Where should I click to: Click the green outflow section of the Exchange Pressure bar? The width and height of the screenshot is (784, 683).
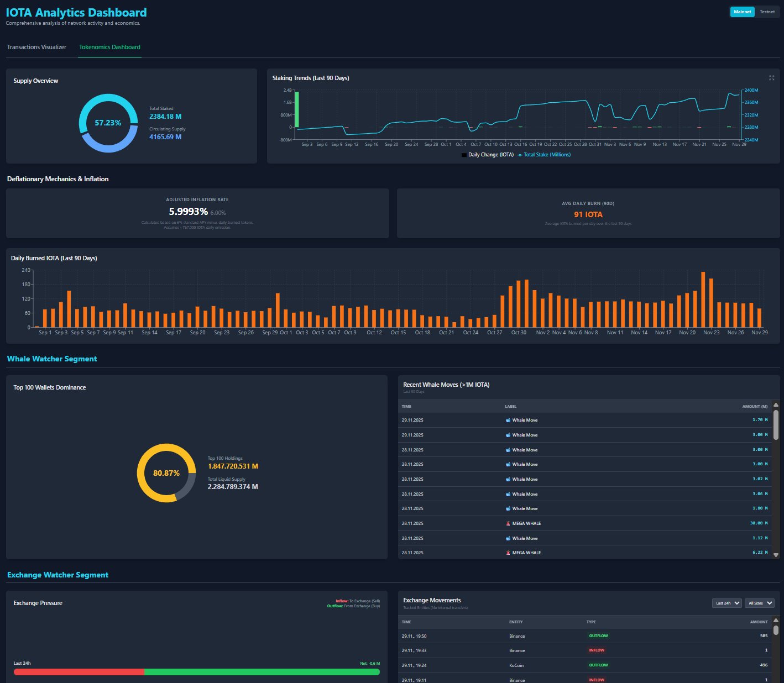pyautogui.click(x=262, y=672)
